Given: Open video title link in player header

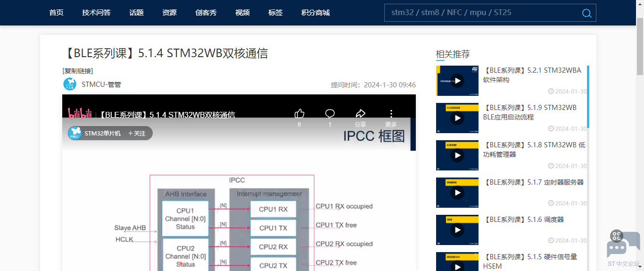Looking at the screenshot, I should 167,115.
